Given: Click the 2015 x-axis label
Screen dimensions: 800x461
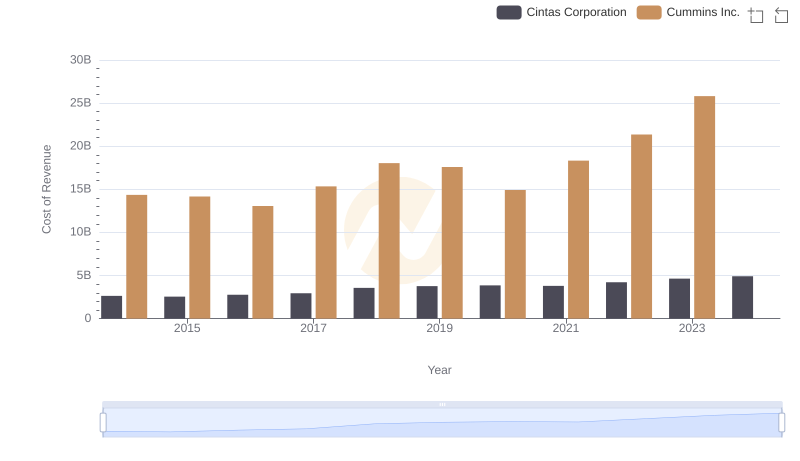Looking at the screenshot, I should [x=187, y=328].
